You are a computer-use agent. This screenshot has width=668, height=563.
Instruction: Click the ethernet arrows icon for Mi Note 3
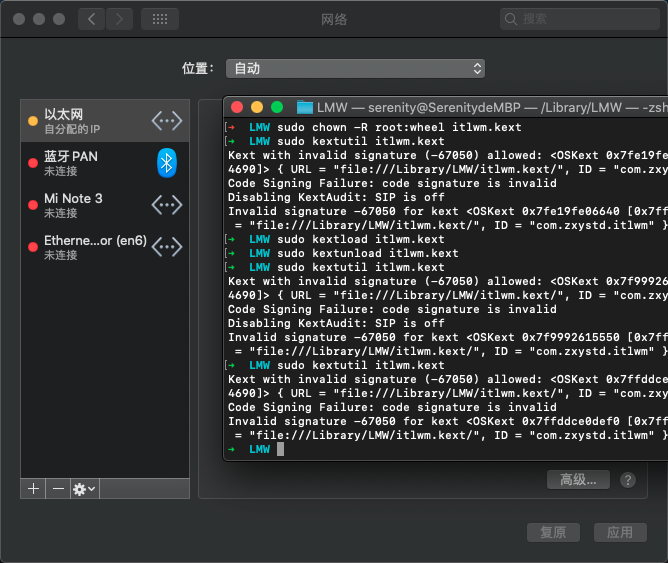tap(167, 205)
